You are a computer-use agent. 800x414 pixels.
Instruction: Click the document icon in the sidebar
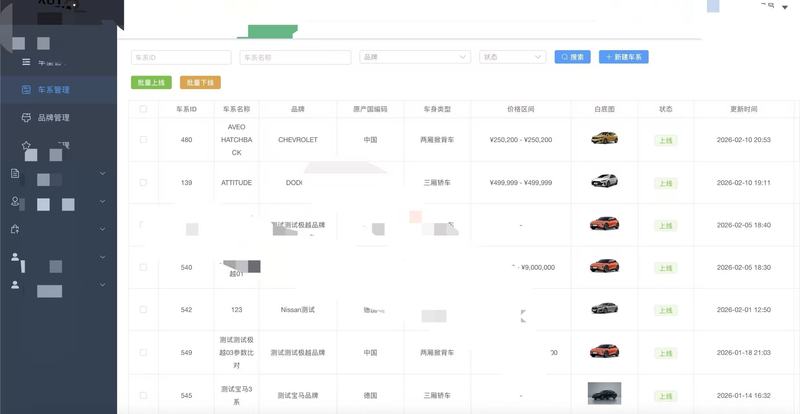pyautogui.click(x=15, y=174)
